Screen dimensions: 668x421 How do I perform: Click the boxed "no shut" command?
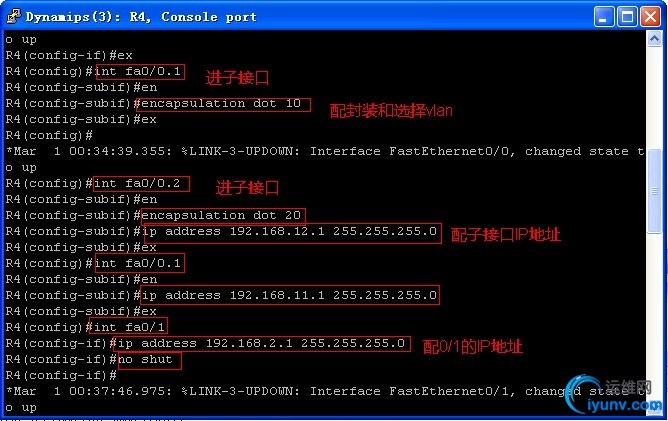(x=149, y=359)
